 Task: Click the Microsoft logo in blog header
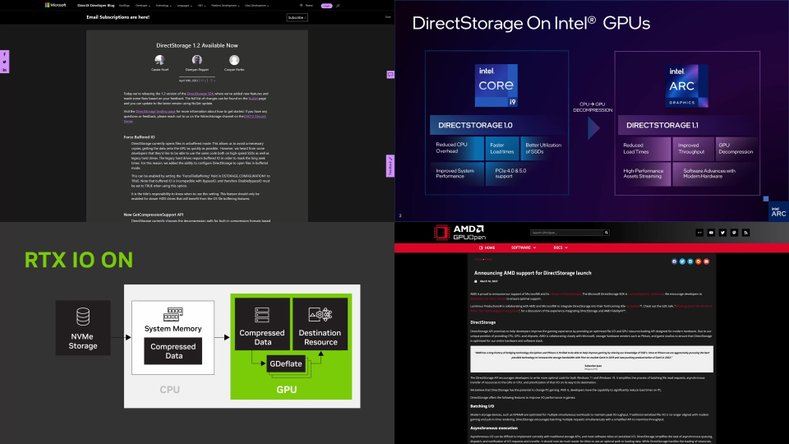pyautogui.click(x=55, y=5)
